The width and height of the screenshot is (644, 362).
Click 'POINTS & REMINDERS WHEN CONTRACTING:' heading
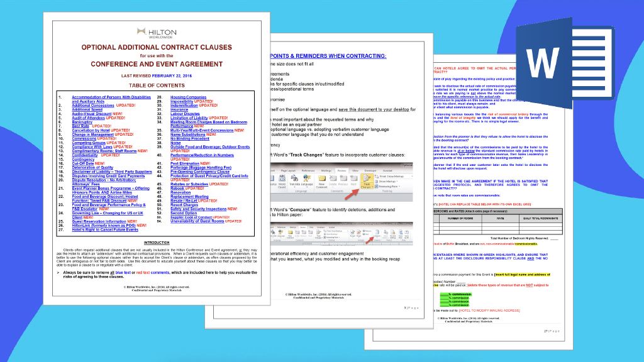click(328, 56)
